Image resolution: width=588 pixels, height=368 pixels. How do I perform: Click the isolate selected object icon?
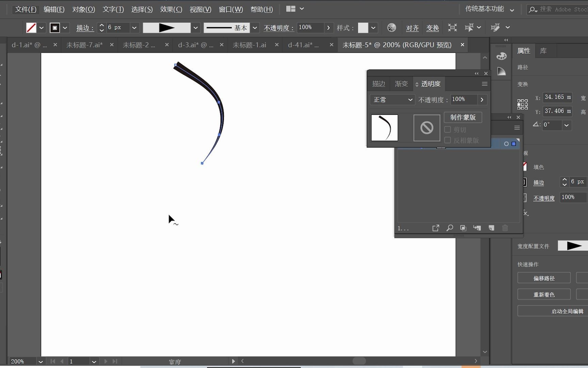pyautogui.click(x=452, y=28)
